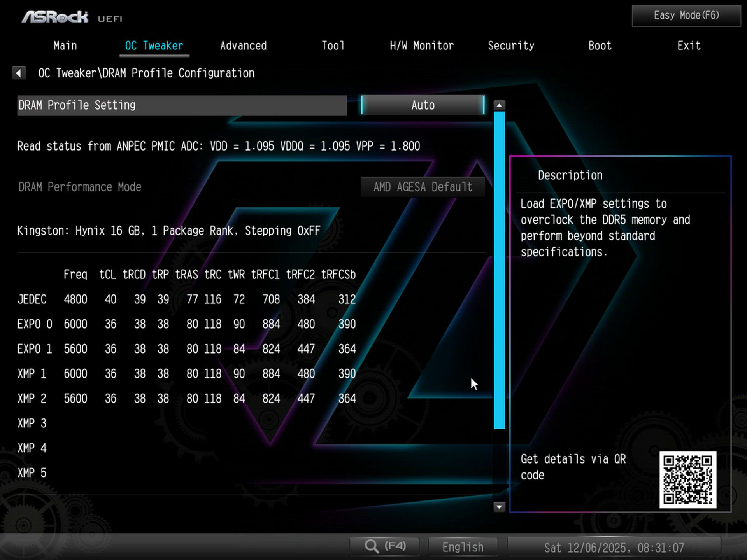Open the English language selector
Image resolution: width=747 pixels, height=560 pixels.
(x=463, y=547)
